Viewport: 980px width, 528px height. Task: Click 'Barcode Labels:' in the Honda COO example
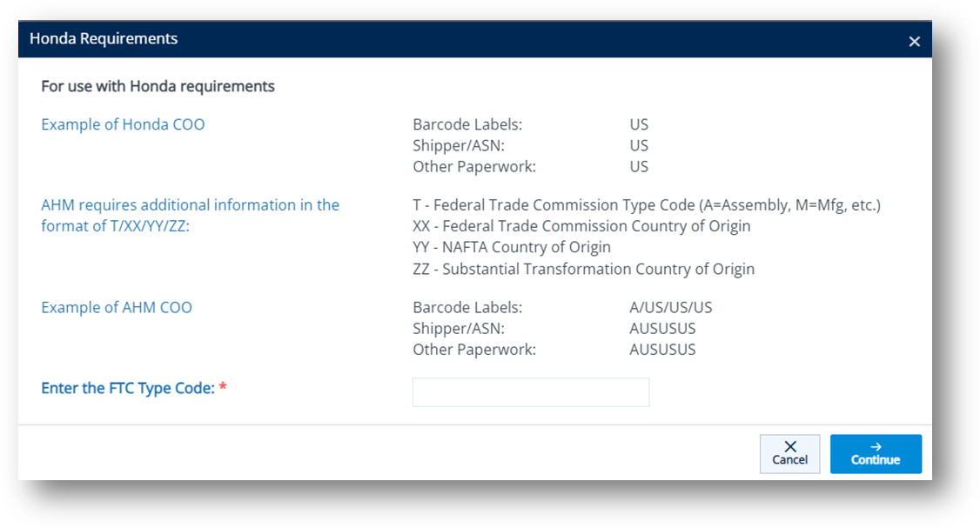pos(467,124)
